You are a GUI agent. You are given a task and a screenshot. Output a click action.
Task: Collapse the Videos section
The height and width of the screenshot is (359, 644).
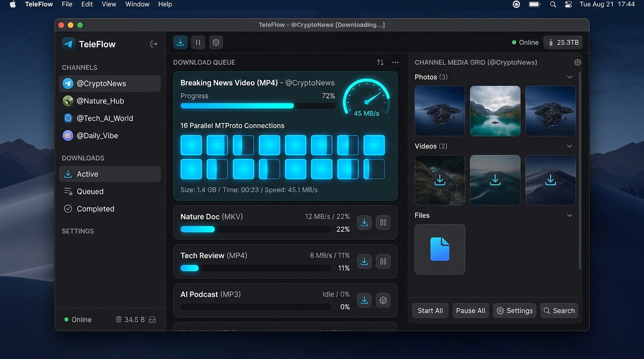click(570, 146)
